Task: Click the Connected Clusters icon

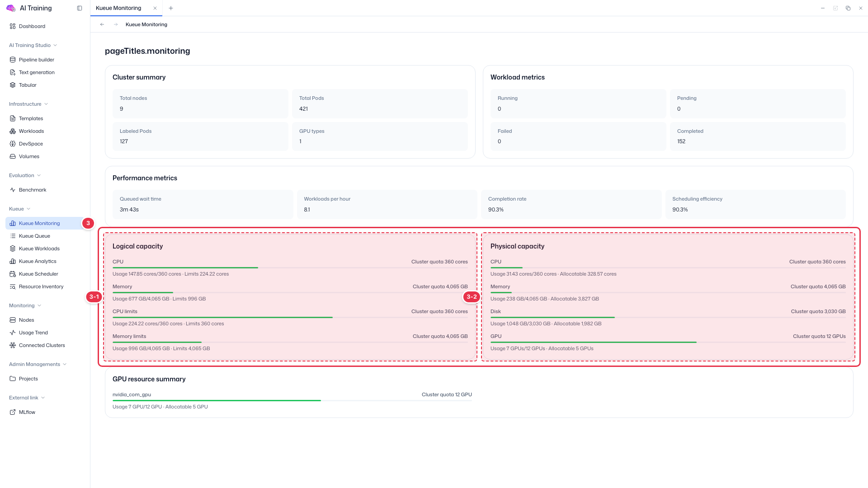Action: pyautogui.click(x=13, y=345)
